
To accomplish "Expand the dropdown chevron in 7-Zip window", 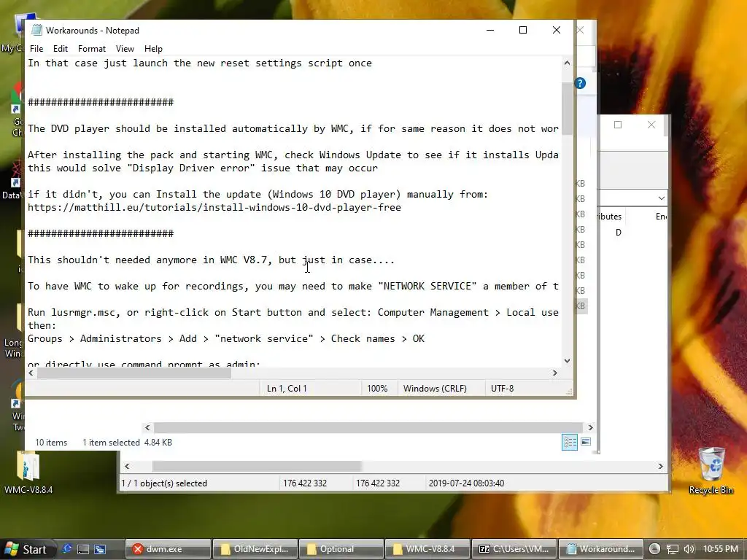I will coord(661,198).
